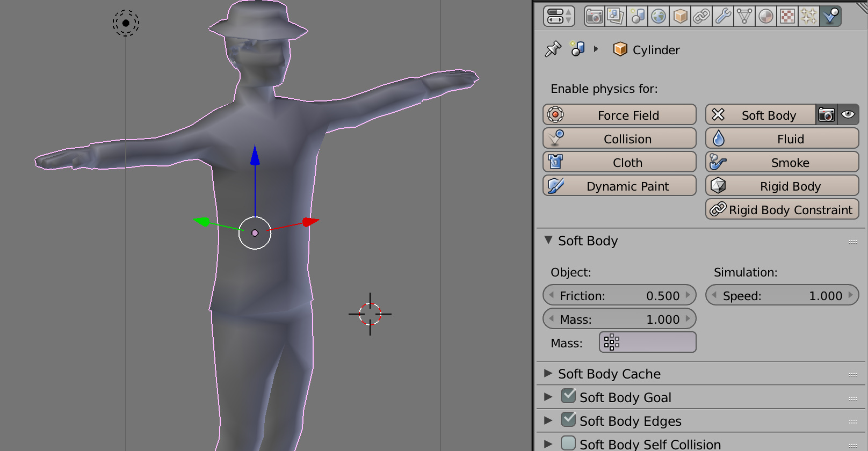Open the Physics properties tab
This screenshot has width=868, height=451.
click(x=830, y=16)
